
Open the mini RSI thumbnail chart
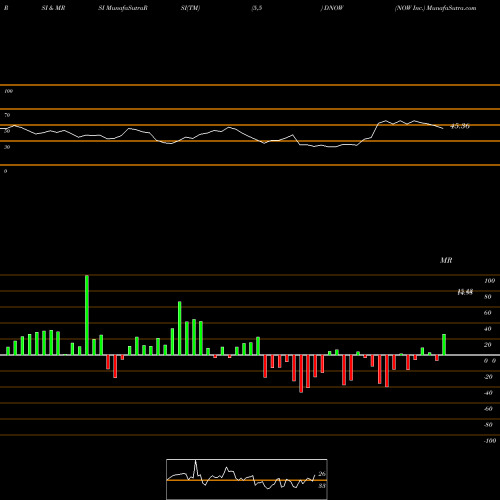click(247, 479)
